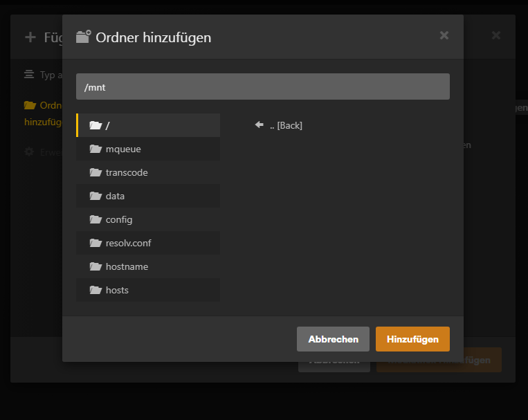This screenshot has height=420, width=528.
Task: Click the Abbrechen button in dialog
Action: tap(333, 339)
